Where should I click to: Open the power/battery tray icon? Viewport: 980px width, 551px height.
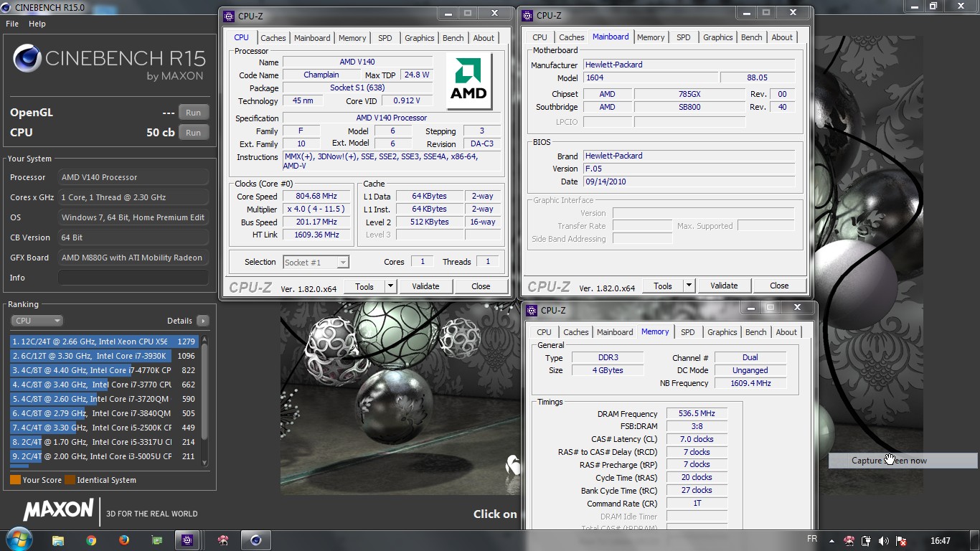(866, 540)
